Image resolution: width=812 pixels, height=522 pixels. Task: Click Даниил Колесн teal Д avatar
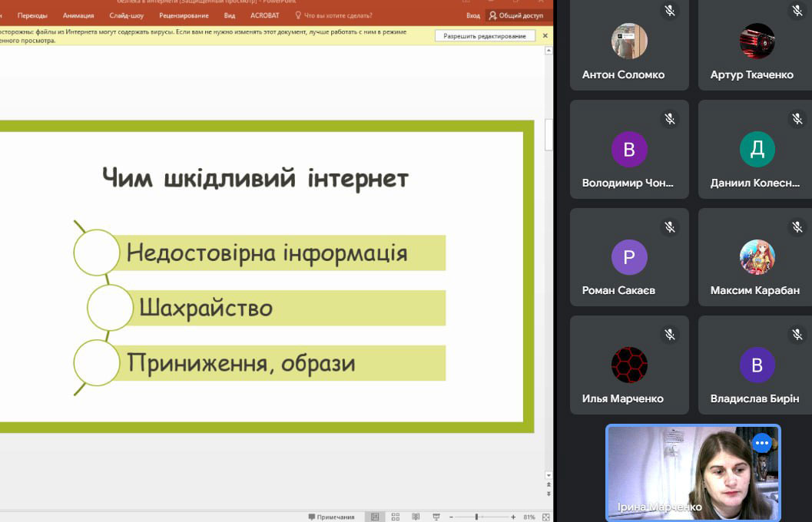coord(757,150)
